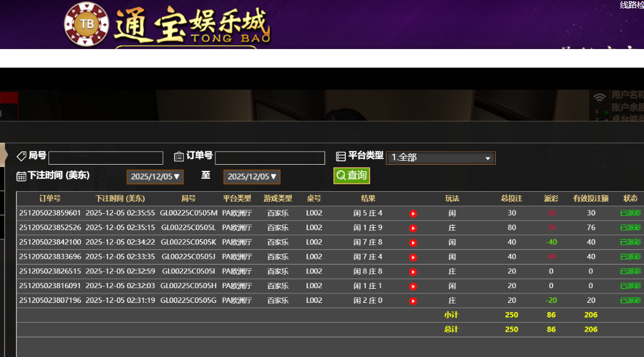Play replay for order 251205023852526
Viewport: 644px width, 357px height.
(x=413, y=228)
